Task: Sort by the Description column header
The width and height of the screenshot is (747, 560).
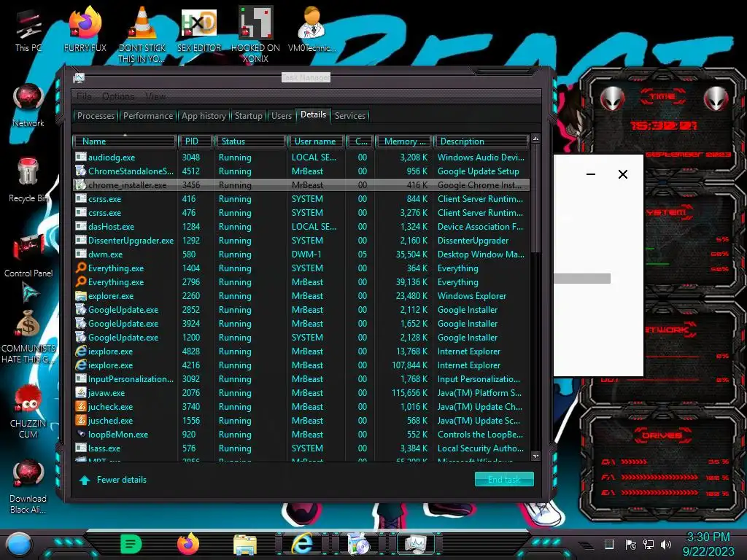Action: point(481,141)
